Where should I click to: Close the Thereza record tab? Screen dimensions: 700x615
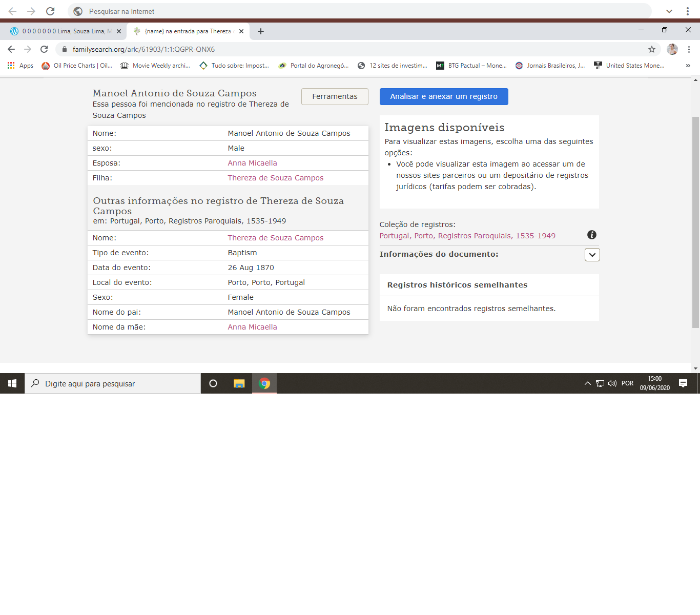(241, 31)
